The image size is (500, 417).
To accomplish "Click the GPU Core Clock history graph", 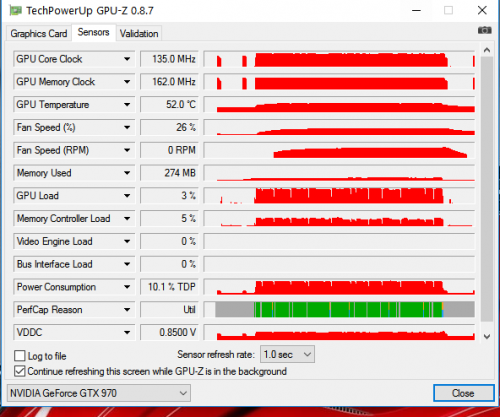I will 339,59.
